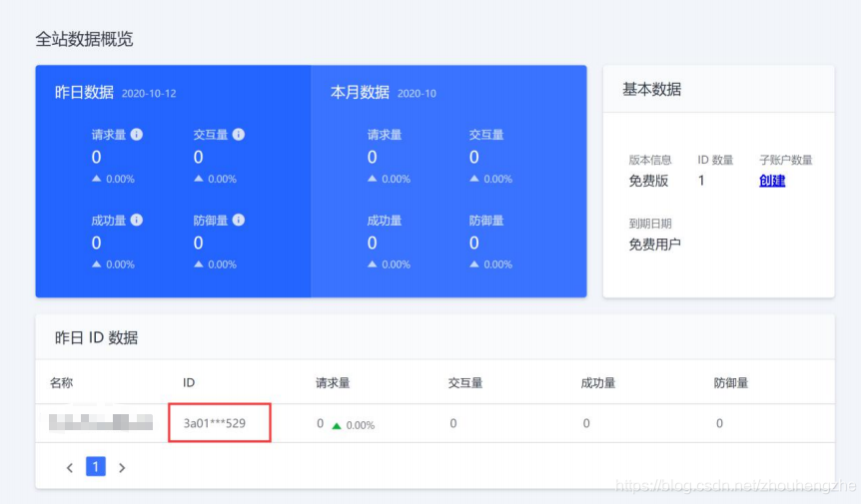The width and height of the screenshot is (866, 504).
Task: Click the ID 数量 label
Action: [715, 160]
